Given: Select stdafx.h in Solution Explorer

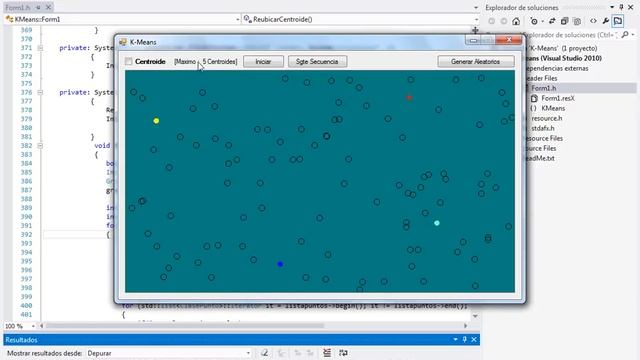Looking at the screenshot, I should 542,128.
